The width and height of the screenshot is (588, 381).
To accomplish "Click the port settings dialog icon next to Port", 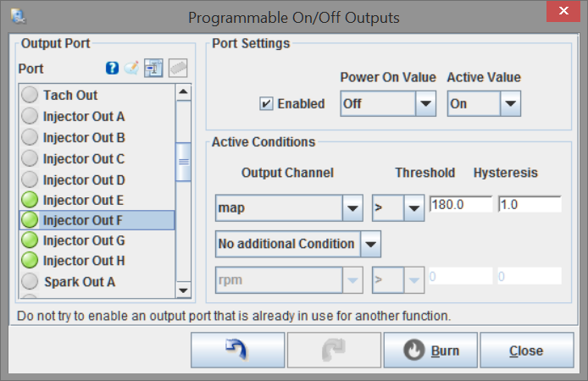I will pos(153,69).
